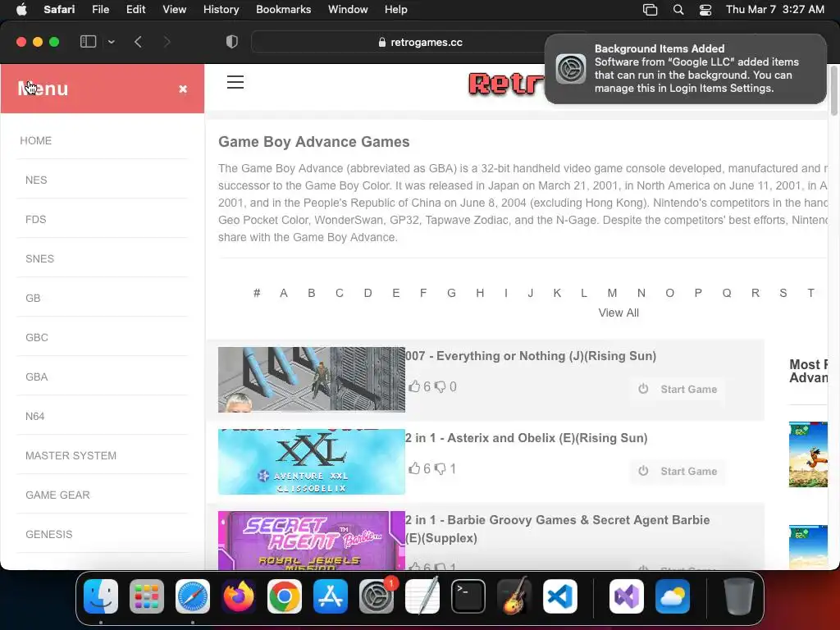This screenshot has width=840, height=630.
Task: Open the 2 in 1 Barbie Groovy Games title
Action: 557,529
